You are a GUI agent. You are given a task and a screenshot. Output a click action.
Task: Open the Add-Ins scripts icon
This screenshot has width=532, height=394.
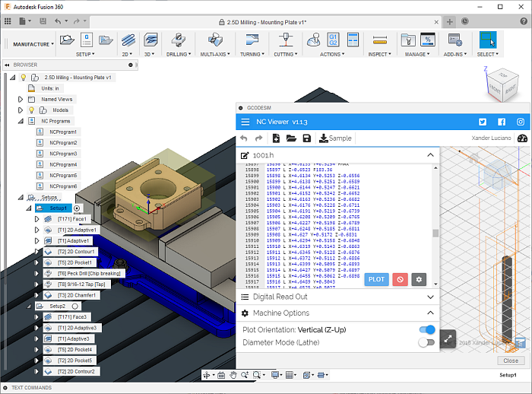pyautogui.click(x=455, y=40)
